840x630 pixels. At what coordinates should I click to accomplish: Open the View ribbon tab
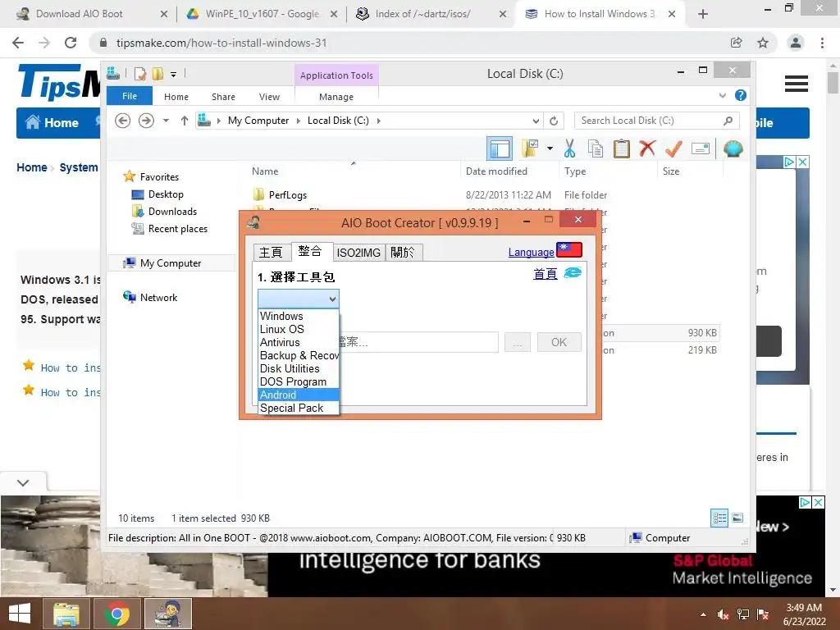pos(269,97)
